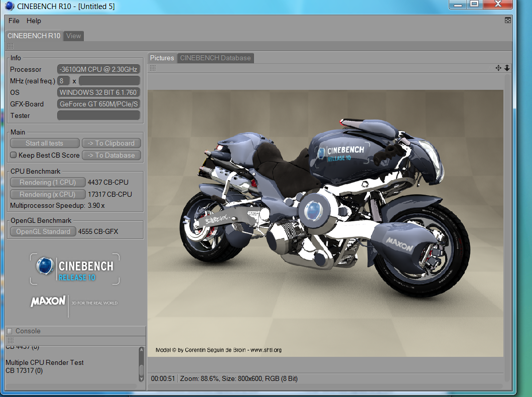This screenshot has width=532, height=397.
Task: Open the File menu
Action: (x=14, y=21)
